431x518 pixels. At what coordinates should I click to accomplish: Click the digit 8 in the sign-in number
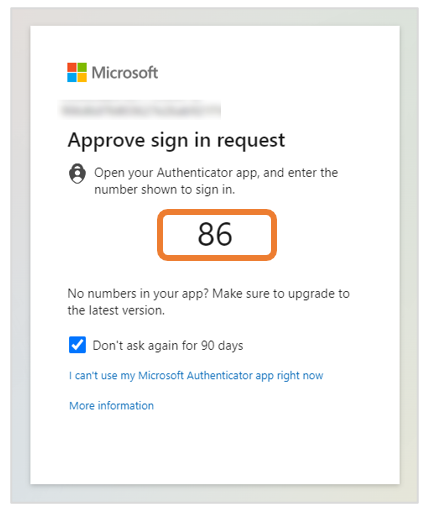click(x=206, y=234)
